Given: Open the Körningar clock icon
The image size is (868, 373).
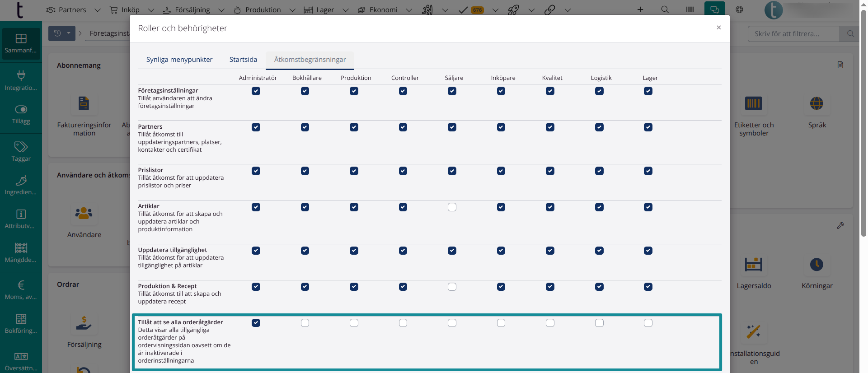Looking at the screenshot, I should click(x=816, y=265).
